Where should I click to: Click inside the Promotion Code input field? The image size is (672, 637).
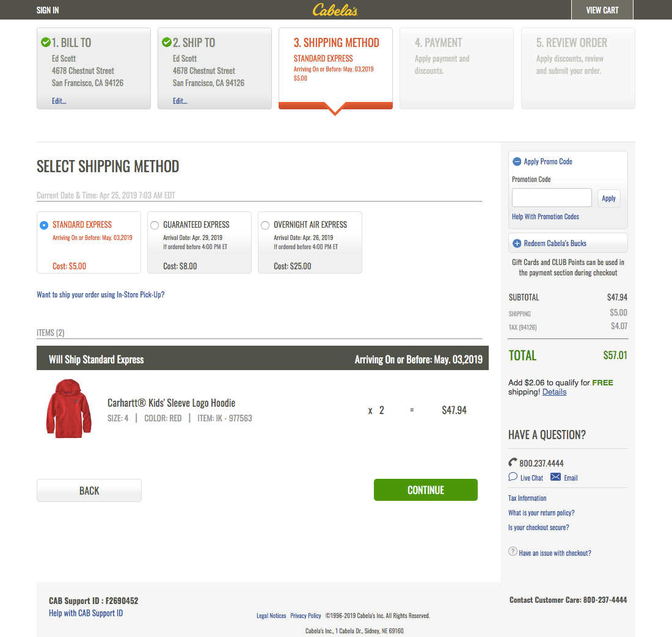tap(551, 197)
